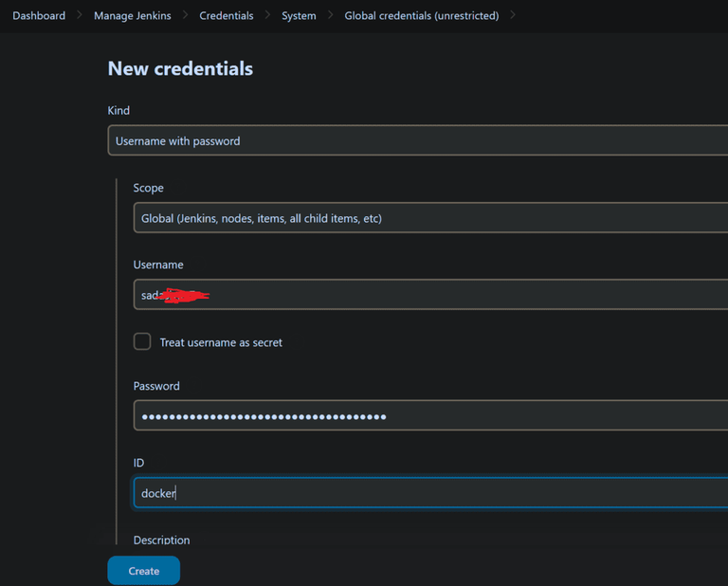Click the Username field label

[158, 265]
